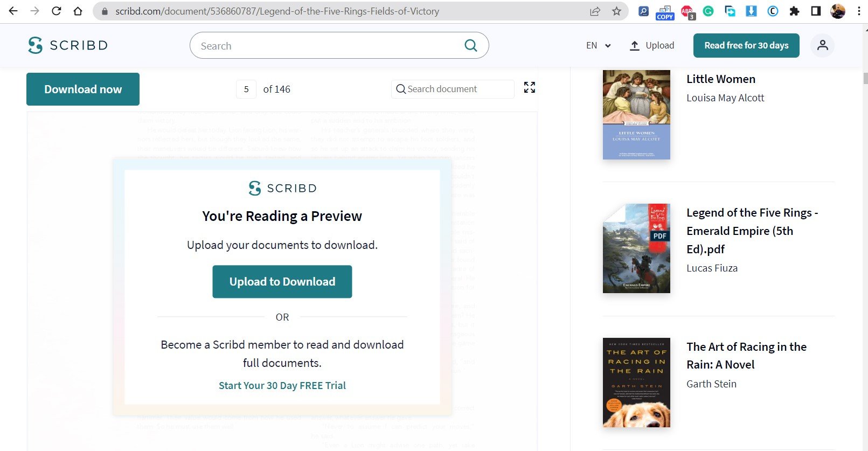Screen dimensions: 868x451
Task: Focus the Search document field
Action: pyautogui.click(x=455, y=89)
